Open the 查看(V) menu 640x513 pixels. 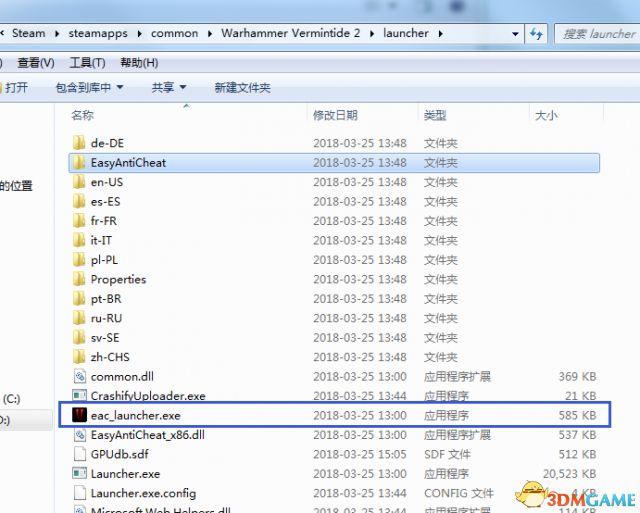coord(36,63)
